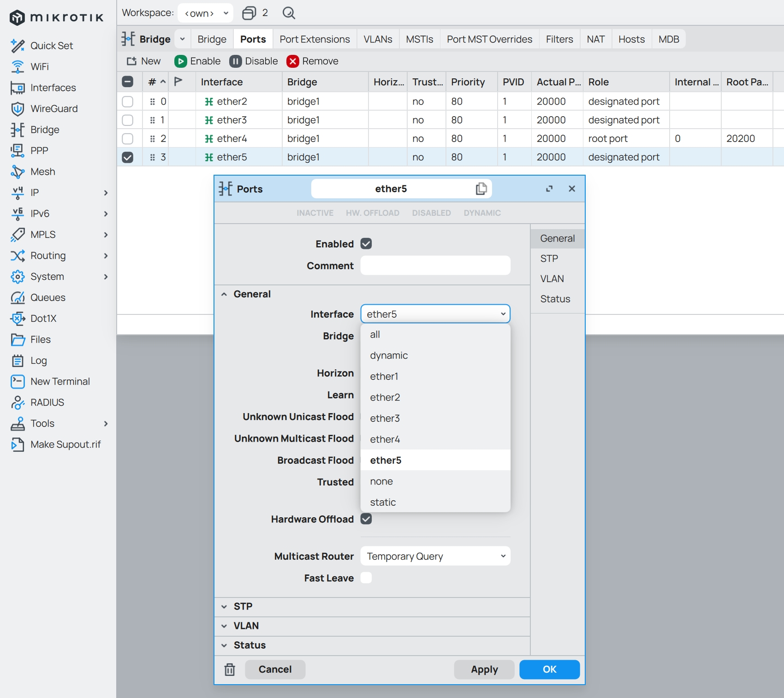The height and width of the screenshot is (698, 784).
Task: Click the Cancel button
Action: pos(275,669)
